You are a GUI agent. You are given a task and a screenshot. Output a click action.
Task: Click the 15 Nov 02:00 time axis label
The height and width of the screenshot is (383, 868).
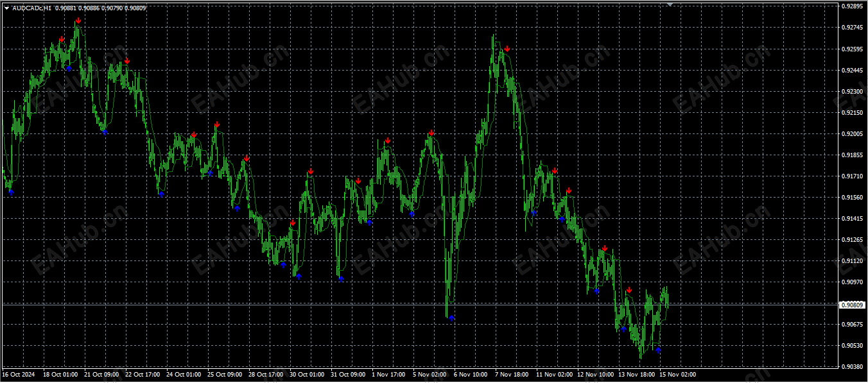(678, 374)
